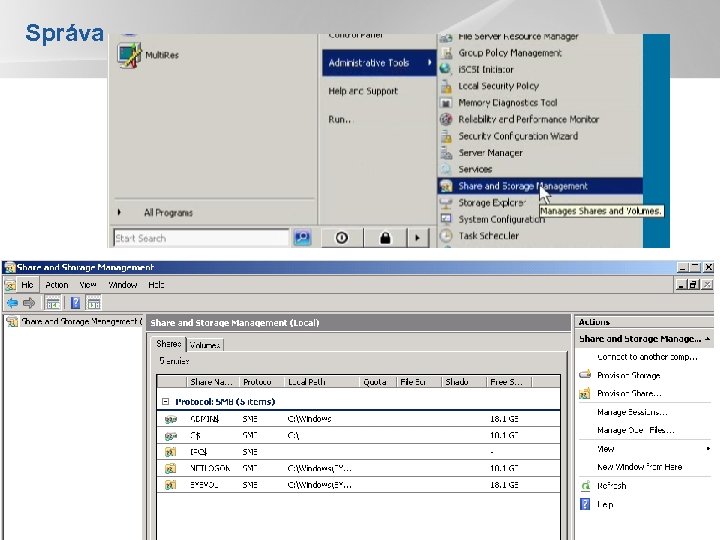This screenshot has width=720, height=540.
Task: Open the shutdown options arrow beside lock
Action: click(419, 238)
